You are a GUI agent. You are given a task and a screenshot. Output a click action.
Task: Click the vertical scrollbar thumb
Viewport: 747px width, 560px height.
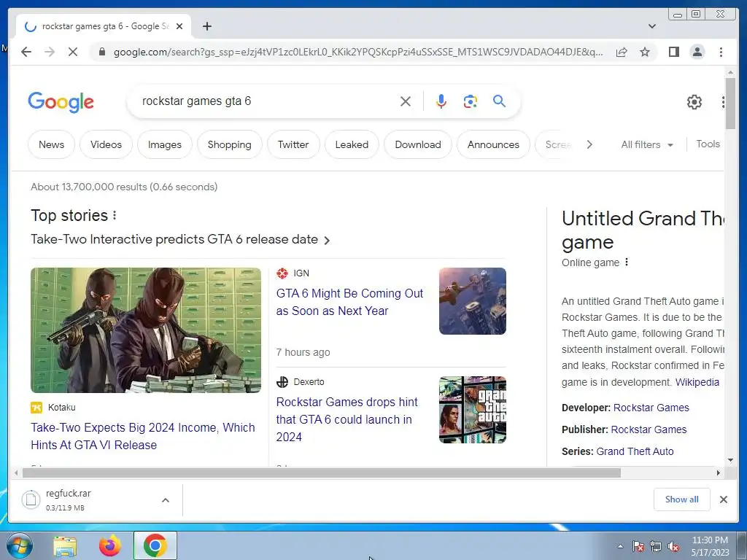click(x=730, y=104)
